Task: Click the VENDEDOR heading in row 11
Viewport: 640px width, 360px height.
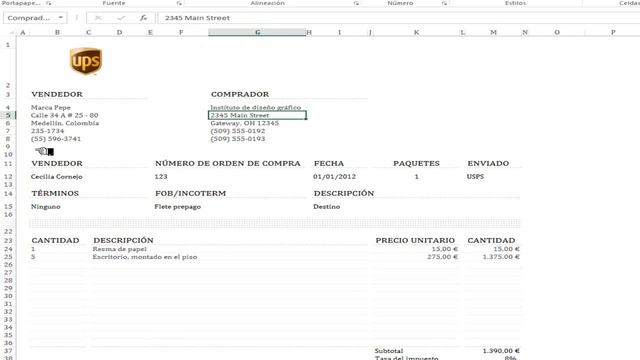Action: [x=57, y=163]
